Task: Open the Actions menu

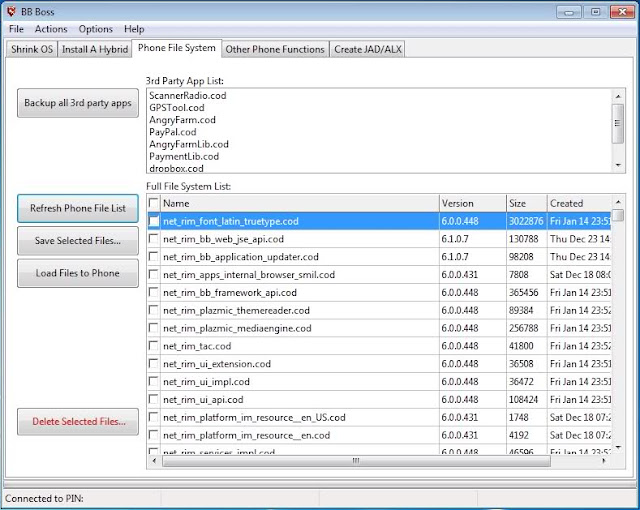Action: coord(51,29)
